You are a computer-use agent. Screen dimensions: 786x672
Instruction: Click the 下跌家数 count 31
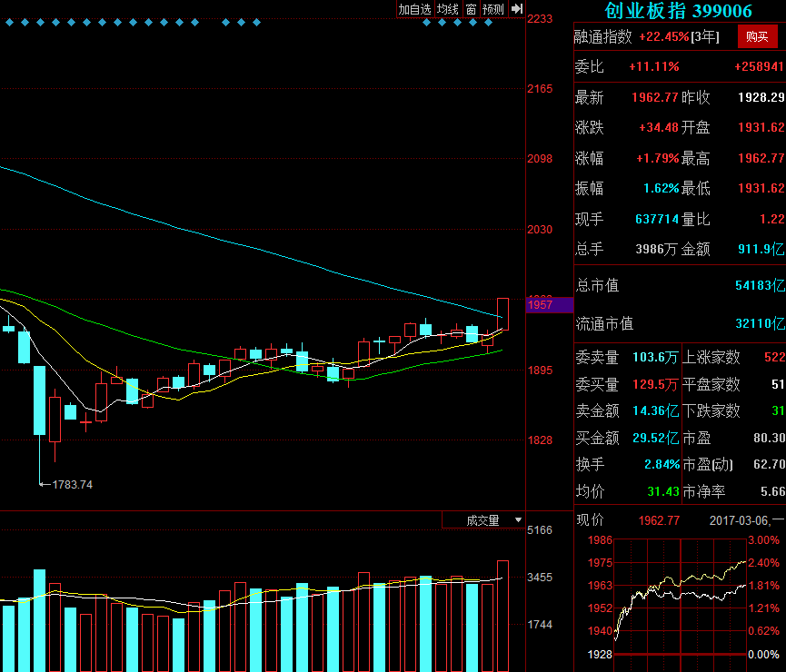tap(778, 410)
